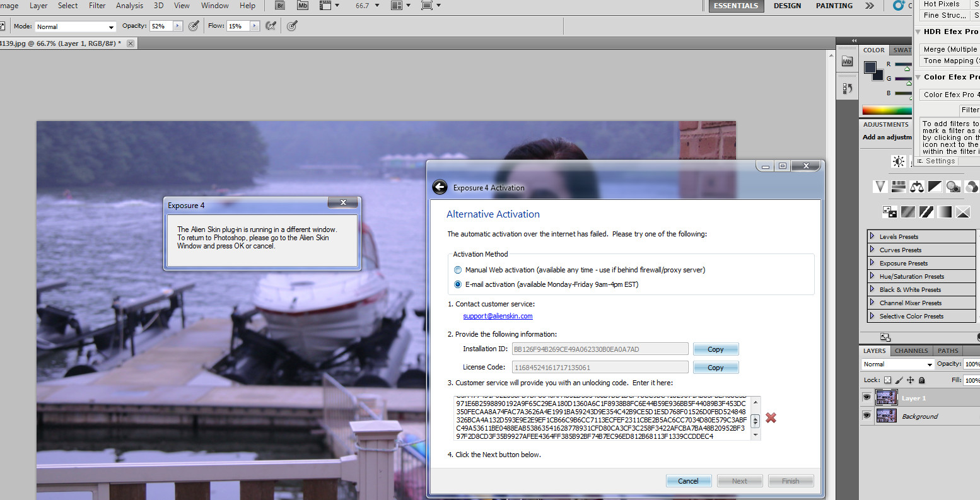The image size is (980, 500).
Task: Toggle tablet pressure for size icon
Action: 292,26
